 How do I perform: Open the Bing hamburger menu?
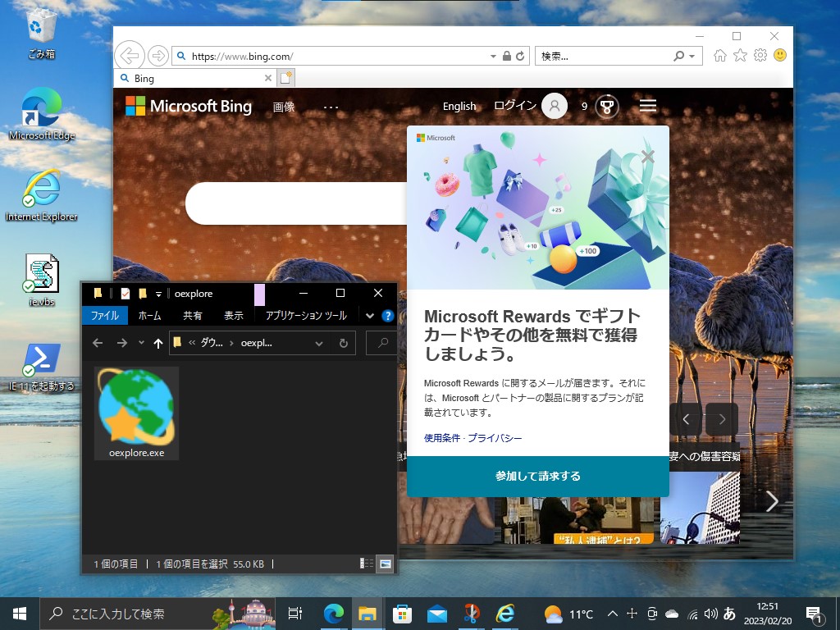pos(647,105)
